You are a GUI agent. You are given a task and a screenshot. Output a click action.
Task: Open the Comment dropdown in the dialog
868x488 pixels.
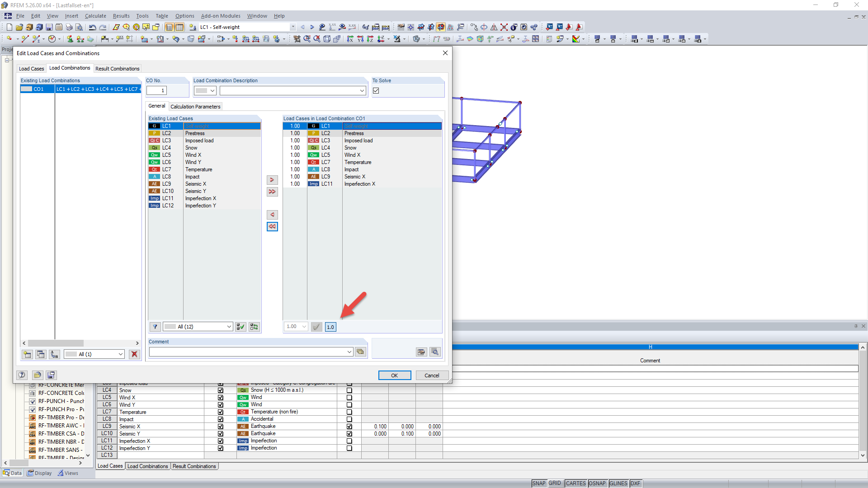click(349, 352)
